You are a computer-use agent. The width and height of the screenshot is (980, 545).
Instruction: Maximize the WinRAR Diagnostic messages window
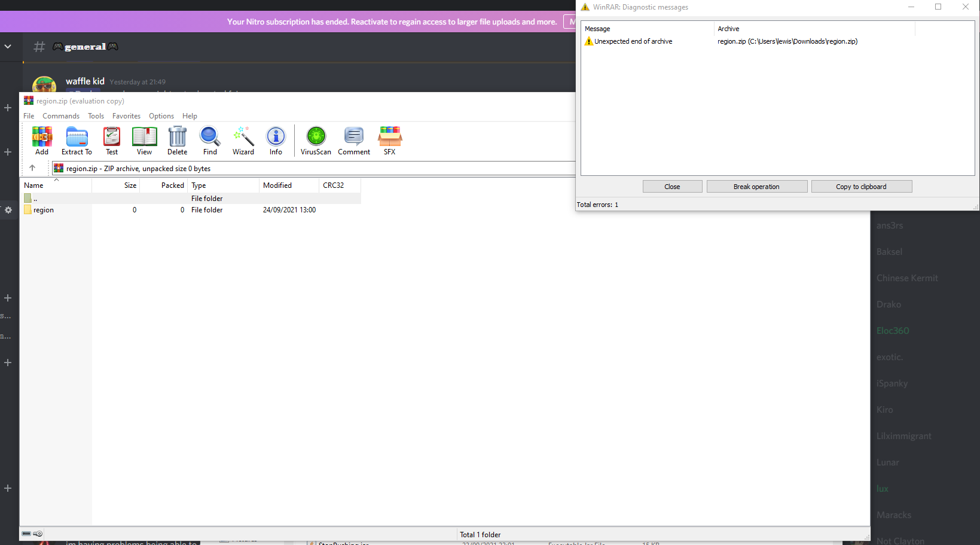938,7
